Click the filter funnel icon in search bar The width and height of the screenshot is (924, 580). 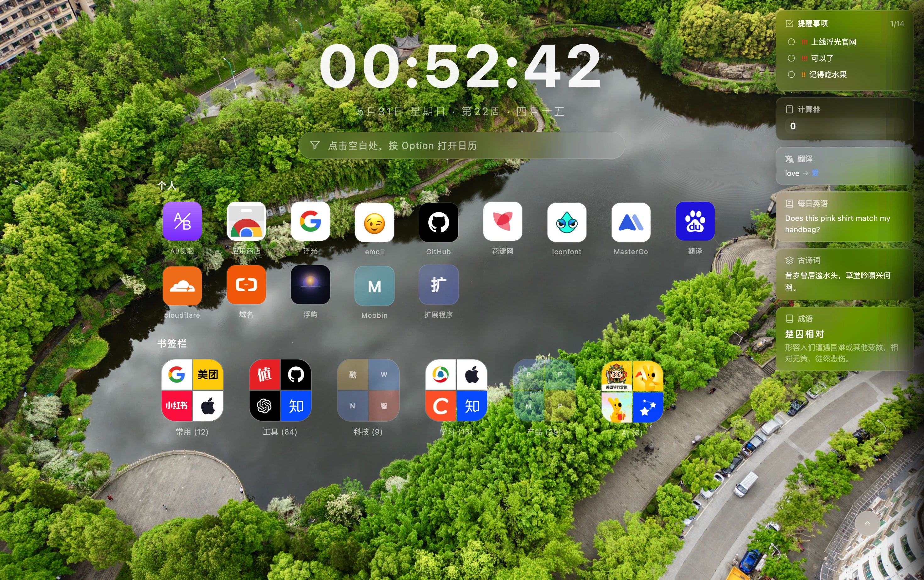(x=315, y=145)
